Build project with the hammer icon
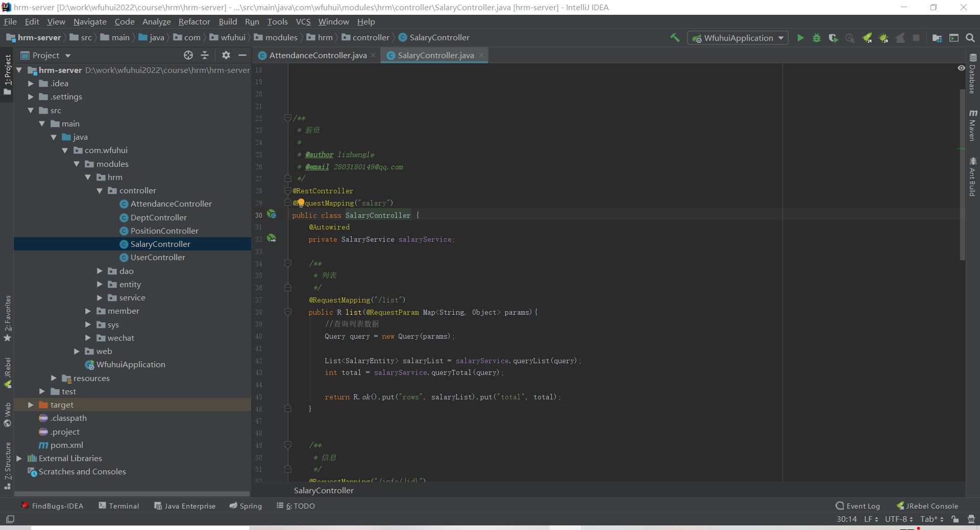Screen dimensions: 980x530 pos(675,38)
